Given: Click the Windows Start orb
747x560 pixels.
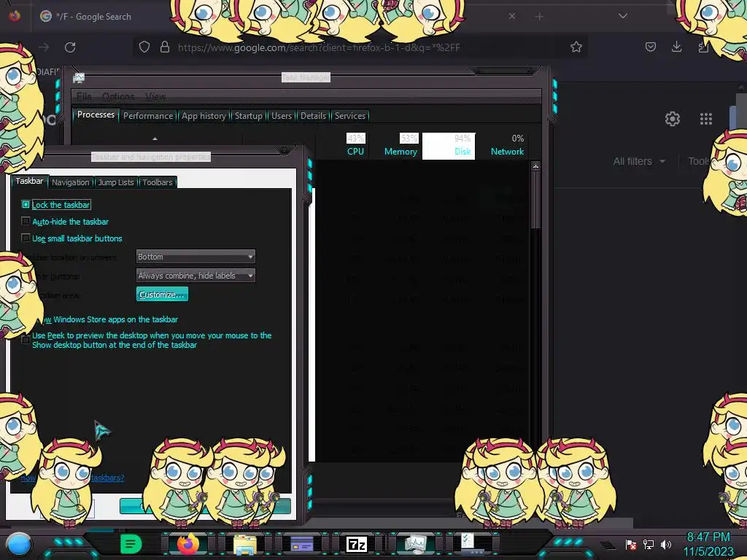Looking at the screenshot, I should 19,544.
